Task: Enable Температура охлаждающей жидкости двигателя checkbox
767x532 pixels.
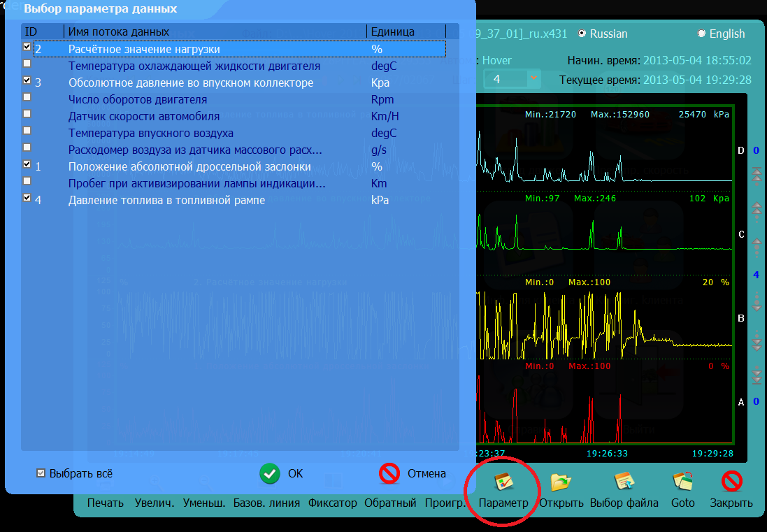Action: [27, 64]
